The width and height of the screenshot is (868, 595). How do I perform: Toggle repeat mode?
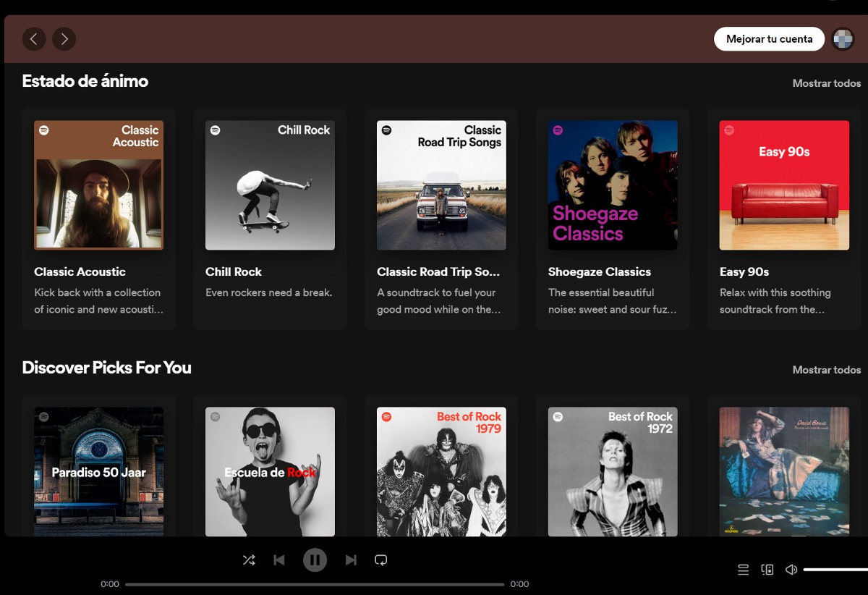[x=381, y=560]
